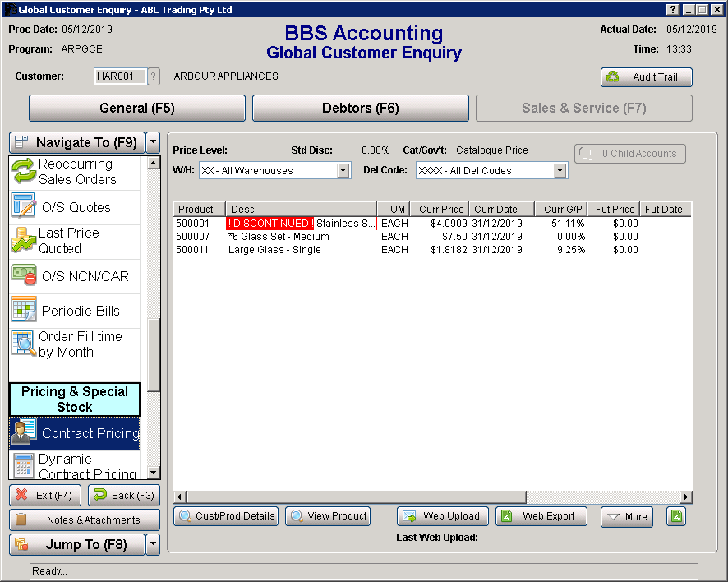Click the customer lookup question mark button

(x=153, y=76)
